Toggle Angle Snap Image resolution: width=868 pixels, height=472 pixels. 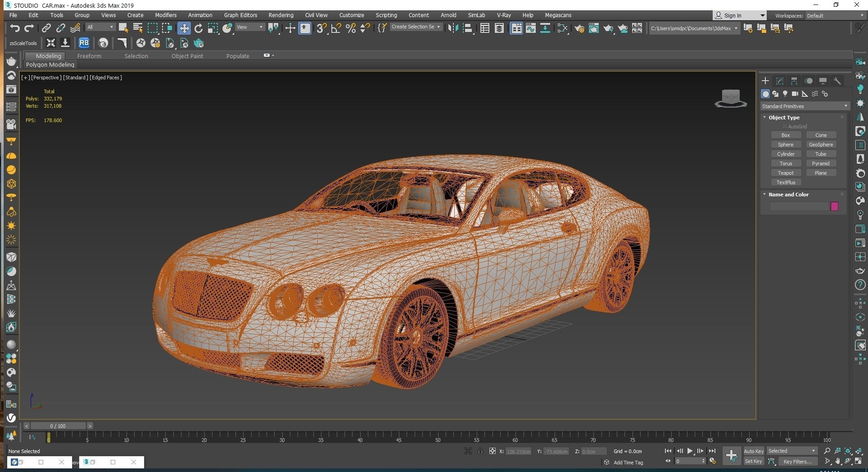[336, 28]
